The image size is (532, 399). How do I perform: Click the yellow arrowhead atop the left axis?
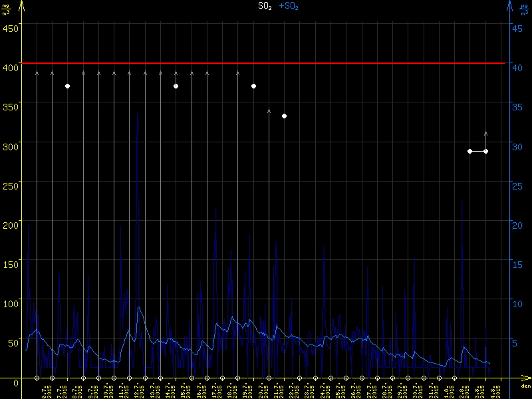[22, 6]
